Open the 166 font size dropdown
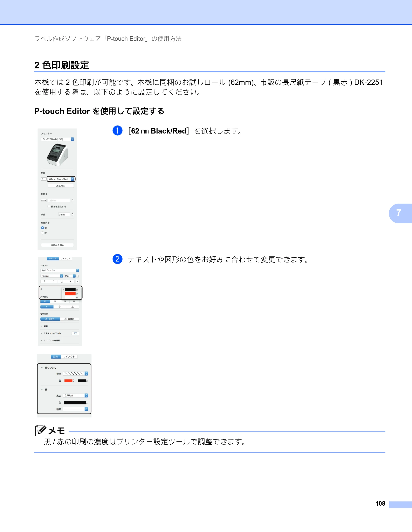This screenshot has height=532, width=412. click(70, 276)
